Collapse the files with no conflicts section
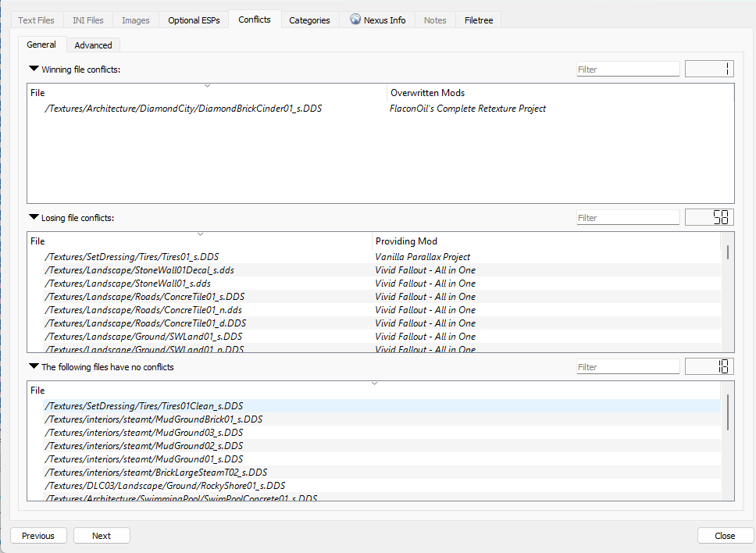The width and height of the screenshot is (756, 553). (34, 366)
